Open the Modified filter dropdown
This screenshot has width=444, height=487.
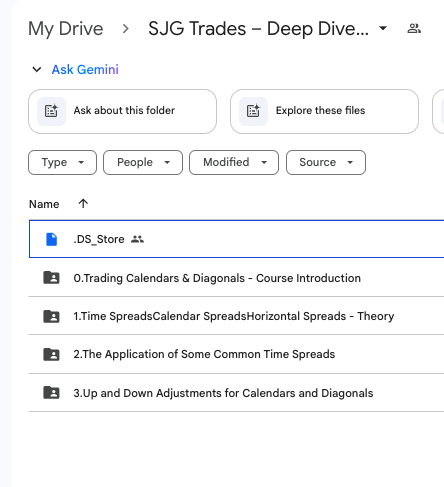coord(234,162)
